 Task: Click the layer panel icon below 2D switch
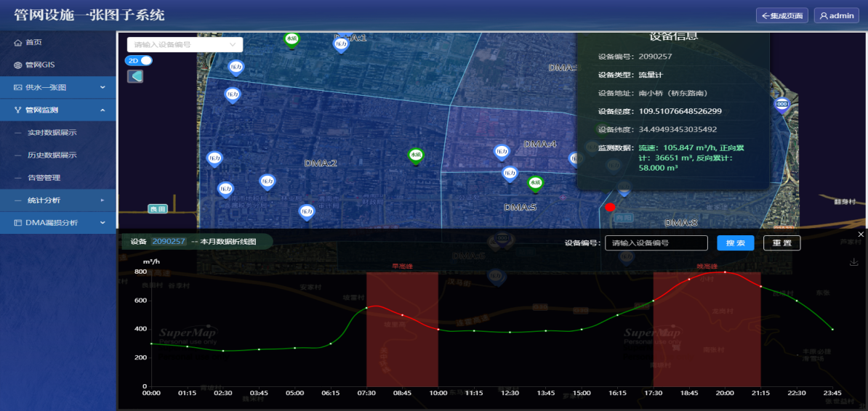[135, 76]
